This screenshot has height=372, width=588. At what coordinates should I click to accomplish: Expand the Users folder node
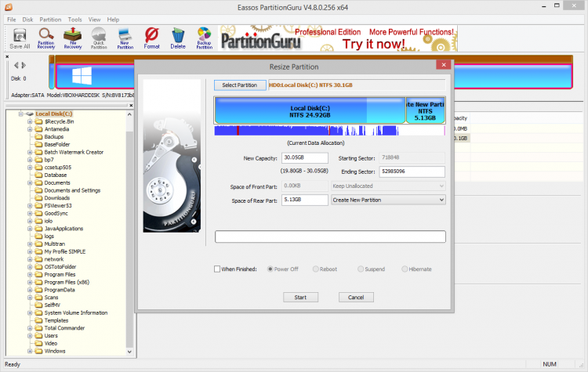click(x=30, y=336)
